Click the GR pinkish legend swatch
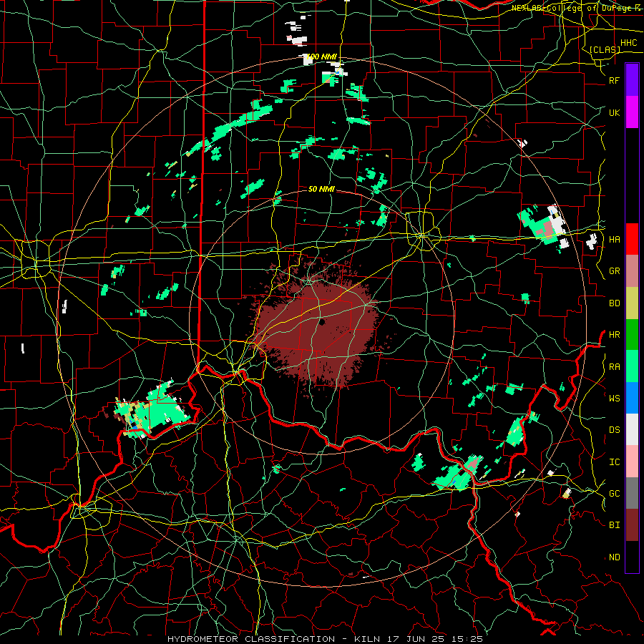The width and height of the screenshot is (644, 644). pyautogui.click(x=632, y=271)
